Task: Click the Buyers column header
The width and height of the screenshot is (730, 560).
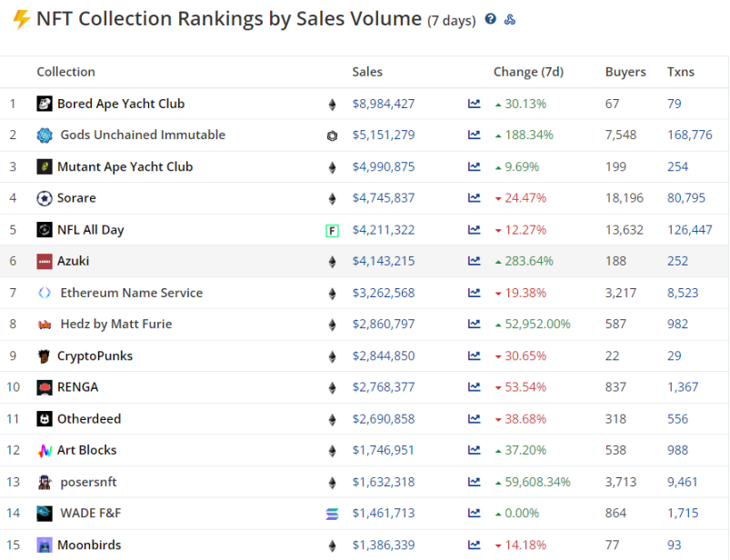Action: coord(625,72)
